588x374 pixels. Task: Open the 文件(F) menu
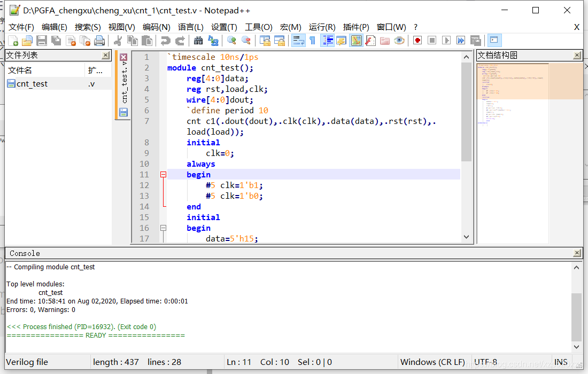[21, 27]
